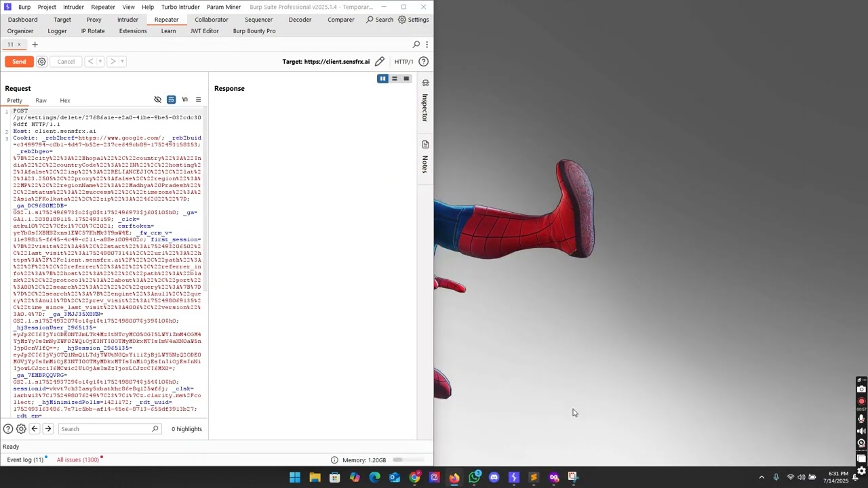The width and height of the screenshot is (868, 488).
Task: Click the disabled Cancel button
Action: point(66,62)
